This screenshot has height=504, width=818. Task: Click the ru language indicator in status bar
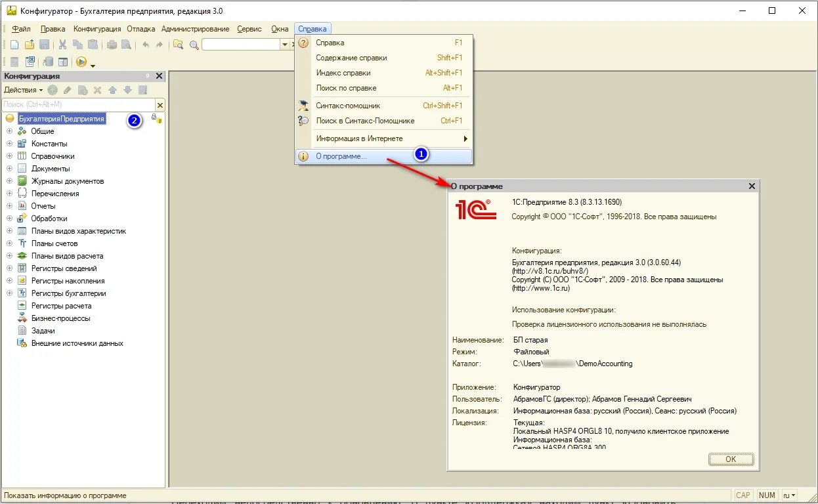click(x=790, y=495)
